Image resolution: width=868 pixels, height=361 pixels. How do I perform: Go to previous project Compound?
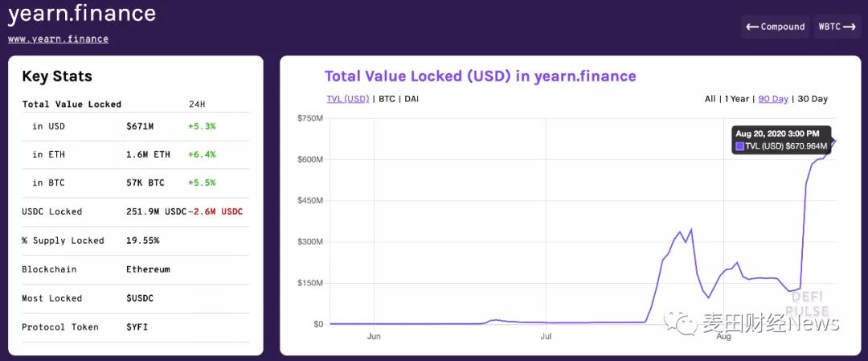click(775, 27)
